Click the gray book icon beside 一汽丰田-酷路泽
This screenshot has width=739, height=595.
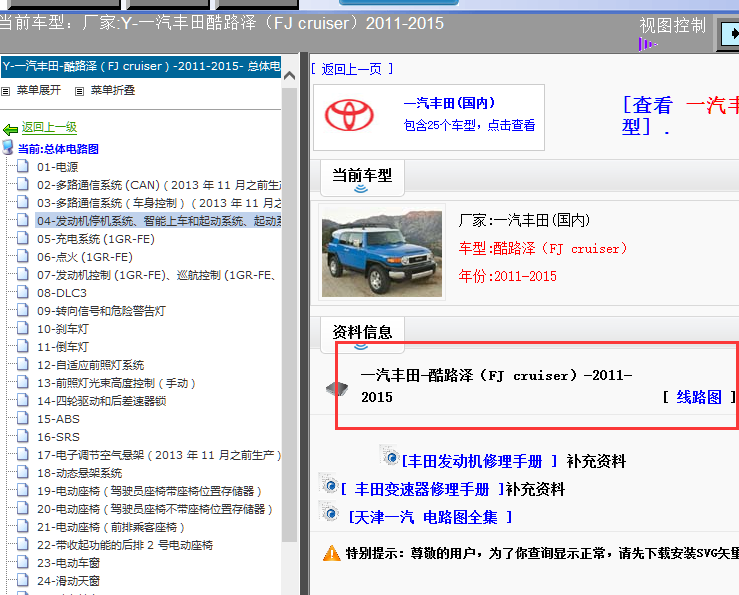pyautogui.click(x=337, y=388)
